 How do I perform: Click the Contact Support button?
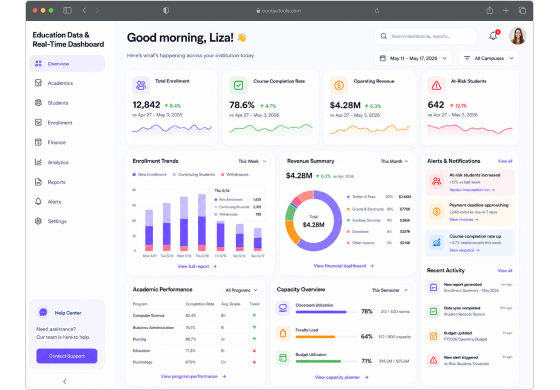tap(67, 356)
